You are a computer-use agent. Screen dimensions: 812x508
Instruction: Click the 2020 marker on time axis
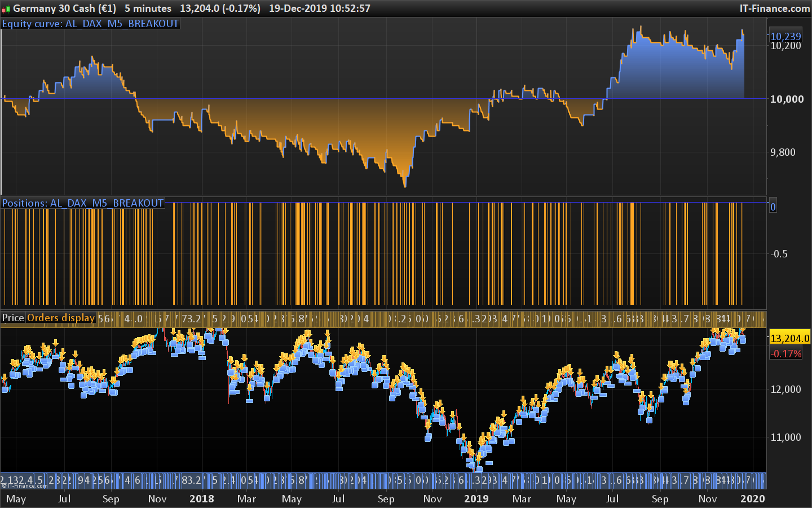click(x=753, y=499)
